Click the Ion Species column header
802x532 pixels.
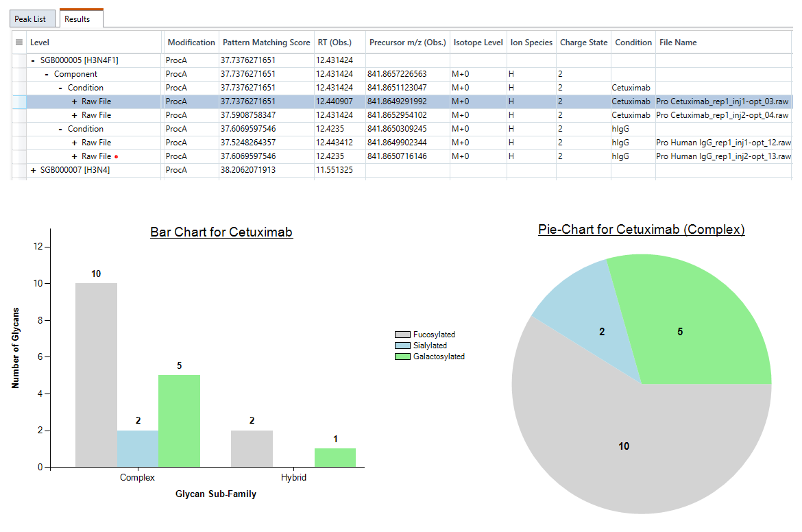[x=531, y=43]
